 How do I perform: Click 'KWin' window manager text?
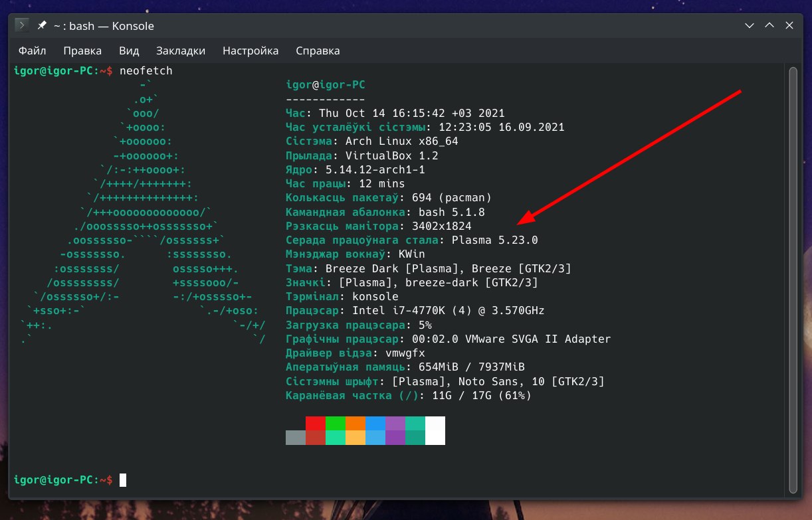point(412,254)
